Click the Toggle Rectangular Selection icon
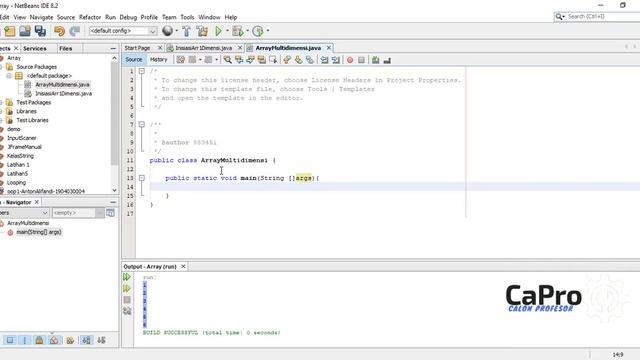This screenshot has width=640, height=360. click(x=273, y=60)
